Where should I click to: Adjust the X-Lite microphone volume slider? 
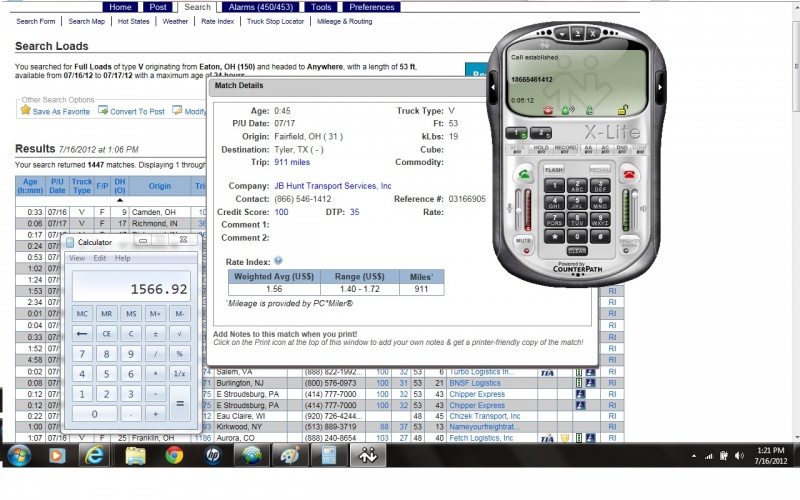click(518, 210)
